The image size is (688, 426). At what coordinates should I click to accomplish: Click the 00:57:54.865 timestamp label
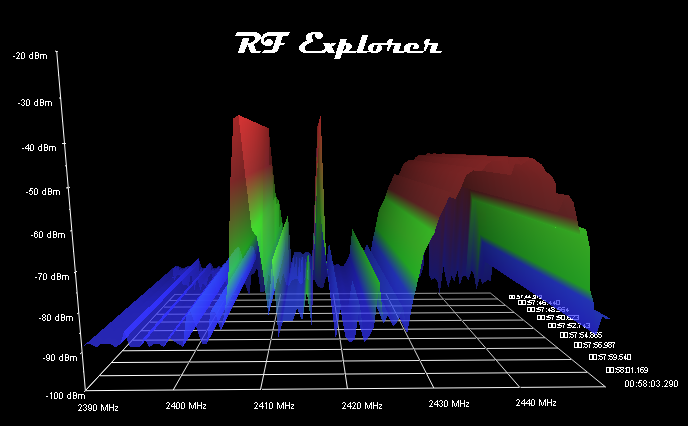click(x=580, y=335)
